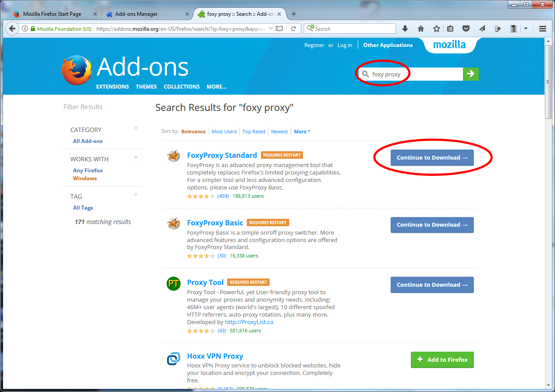Submit add-on search with green arrow button

point(471,74)
